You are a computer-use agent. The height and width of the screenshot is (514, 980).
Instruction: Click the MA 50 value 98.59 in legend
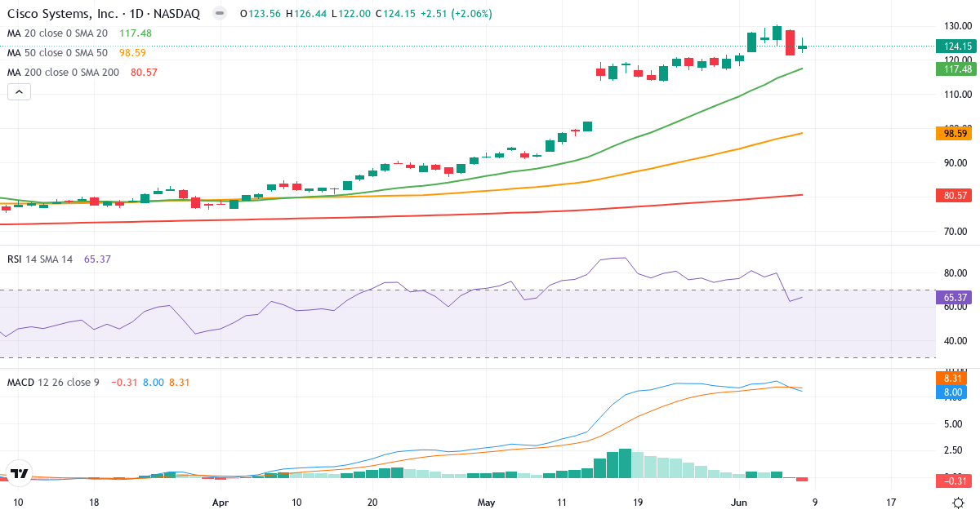132,53
